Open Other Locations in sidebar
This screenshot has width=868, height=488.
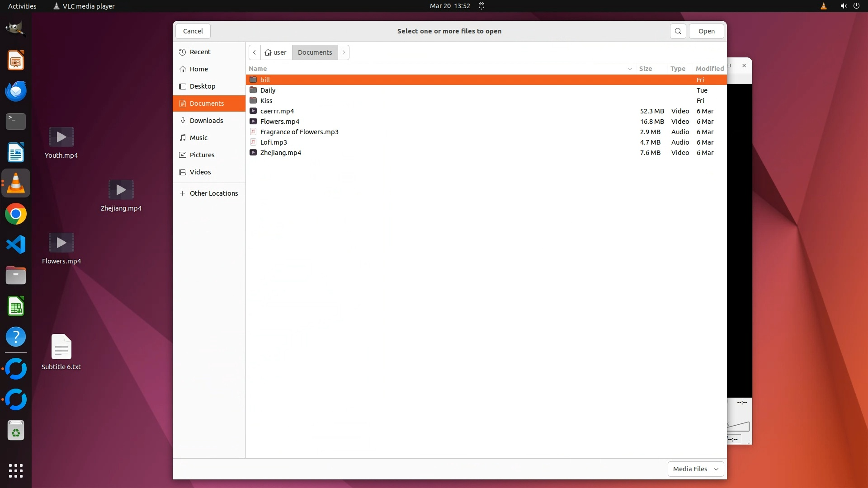click(x=213, y=193)
